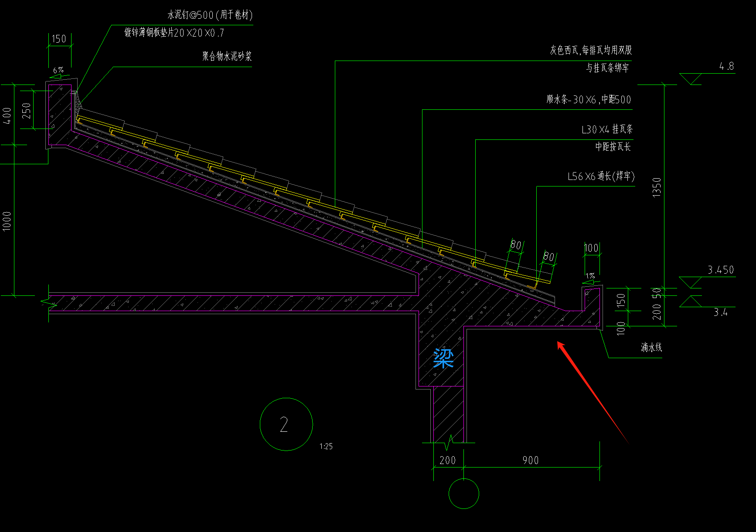Viewport: 756px width, 532px height.
Task: Select the 400 vertical dimension text
Action: [7, 115]
